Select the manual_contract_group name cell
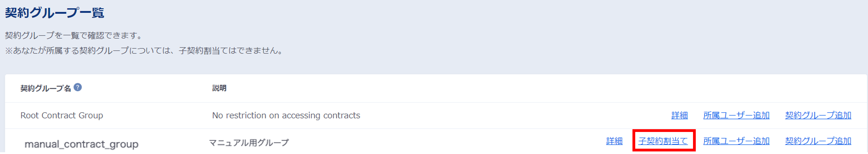The width and height of the screenshot is (868, 154). 81,144
